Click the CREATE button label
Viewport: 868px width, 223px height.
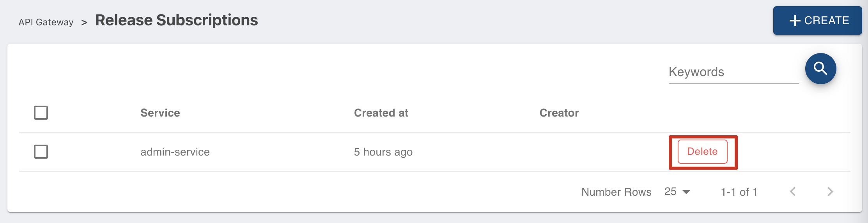827,20
